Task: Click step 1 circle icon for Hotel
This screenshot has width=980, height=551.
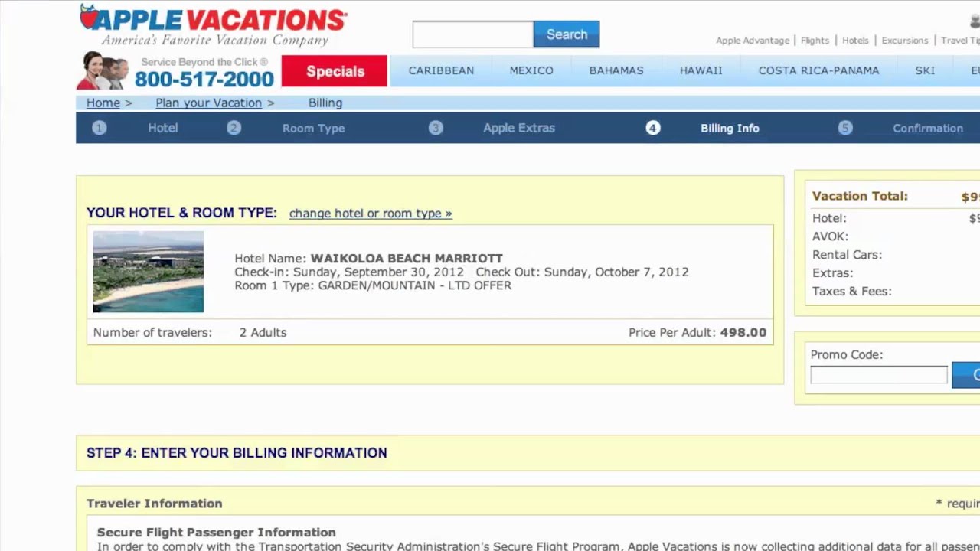Action: pyautogui.click(x=100, y=128)
